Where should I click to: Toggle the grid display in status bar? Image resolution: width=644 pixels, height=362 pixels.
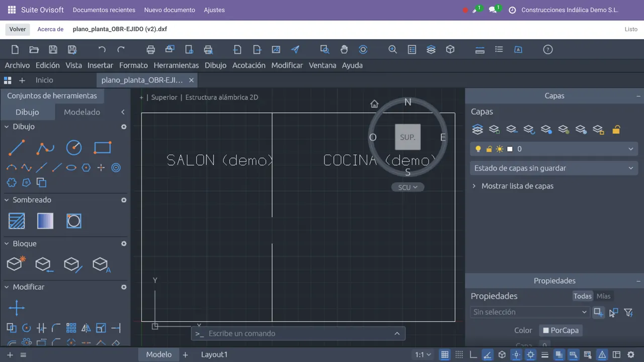pyautogui.click(x=445, y=354)
